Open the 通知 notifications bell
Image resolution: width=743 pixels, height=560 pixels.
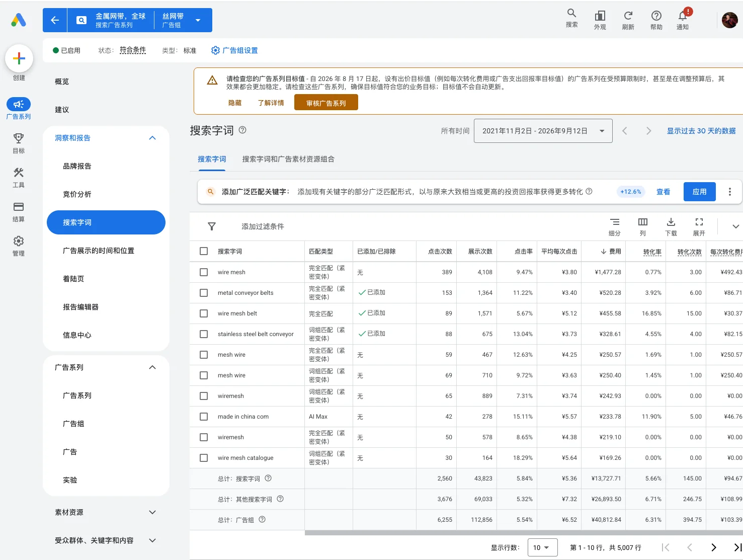coord(683,20)
